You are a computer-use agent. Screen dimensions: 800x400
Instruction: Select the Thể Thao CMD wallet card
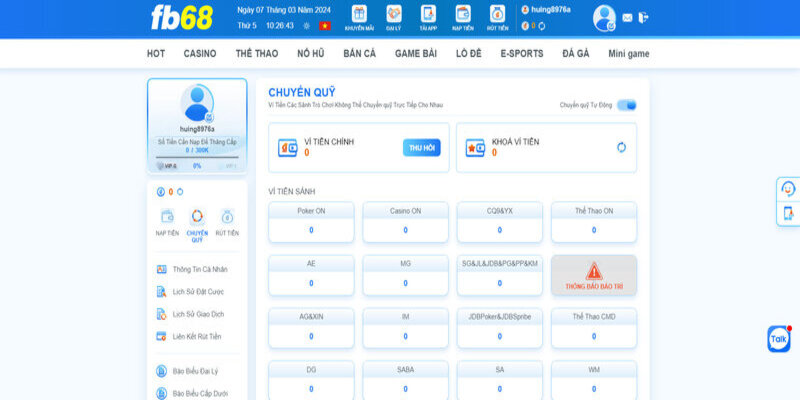click(594, 328)
